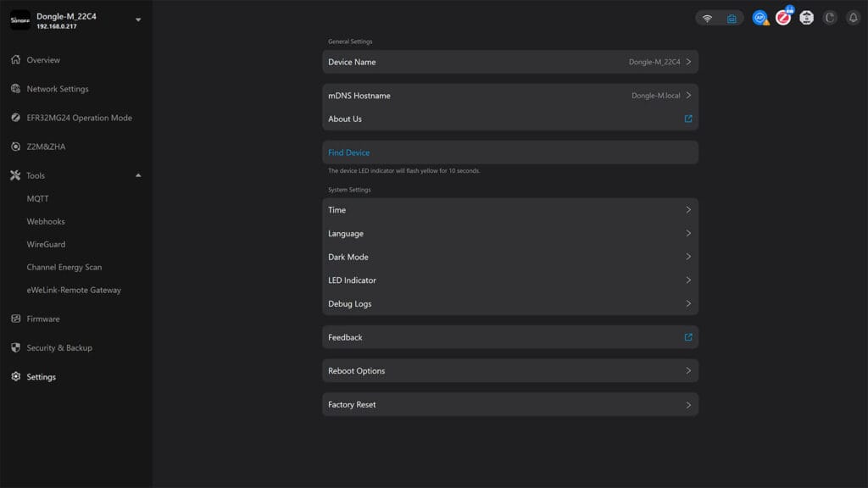Open the Factory Reset option
The height and width of the screenshot is (488, 868).
click(x=509, y=404)
